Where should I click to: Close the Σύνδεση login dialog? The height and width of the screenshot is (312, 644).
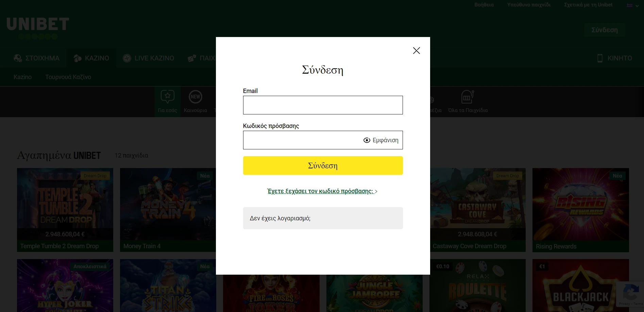point(416,51)
